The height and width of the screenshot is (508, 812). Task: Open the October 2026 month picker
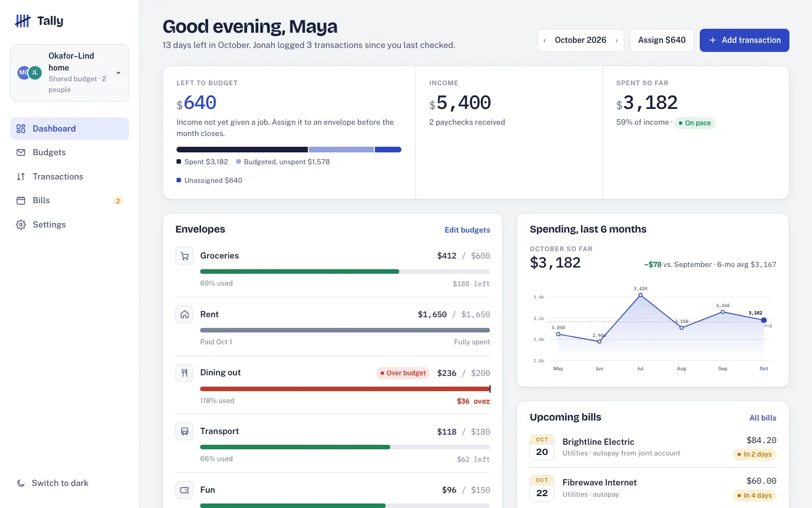[581, 40]
